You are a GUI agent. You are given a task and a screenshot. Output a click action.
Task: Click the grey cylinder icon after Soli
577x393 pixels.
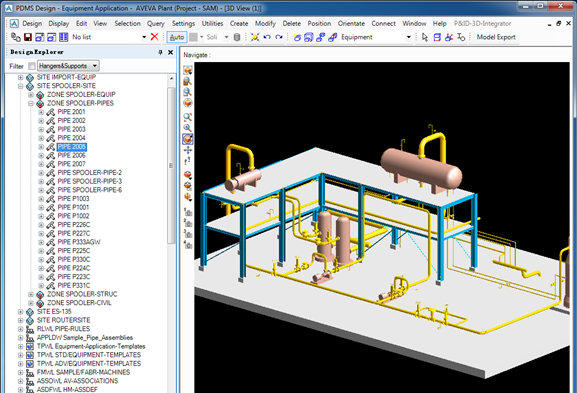pos(237,37)
